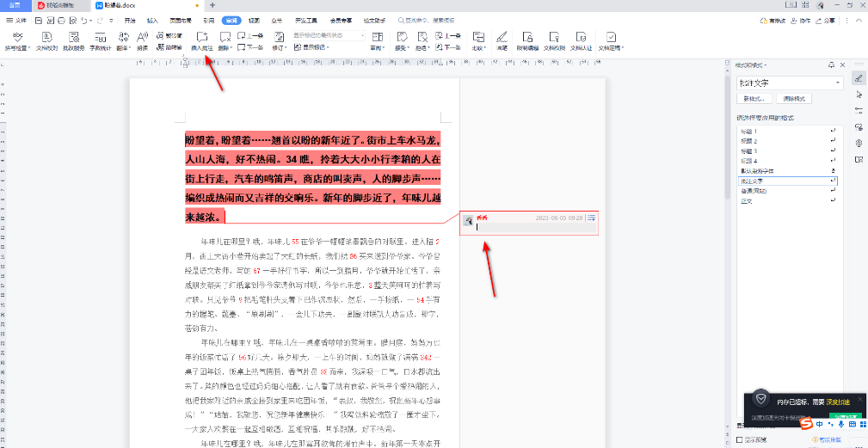
Task: Click the search commands box
Action: pos(426,21)
